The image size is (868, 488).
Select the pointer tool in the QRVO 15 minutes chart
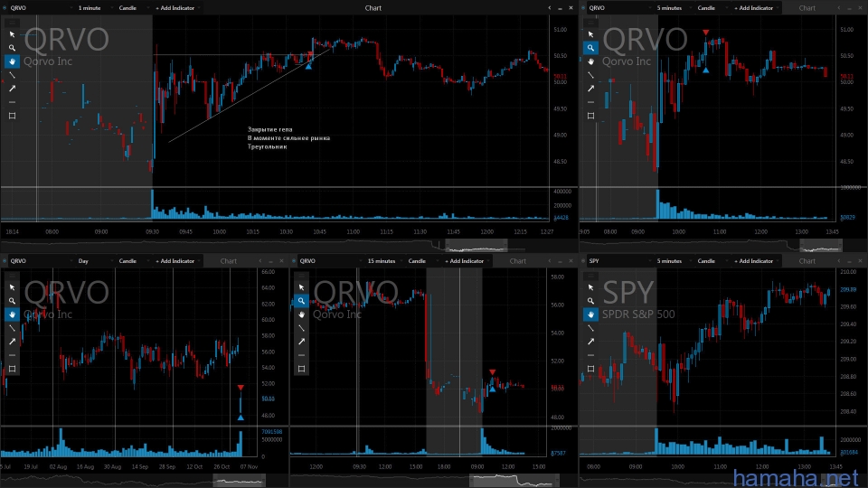(302, 287)
